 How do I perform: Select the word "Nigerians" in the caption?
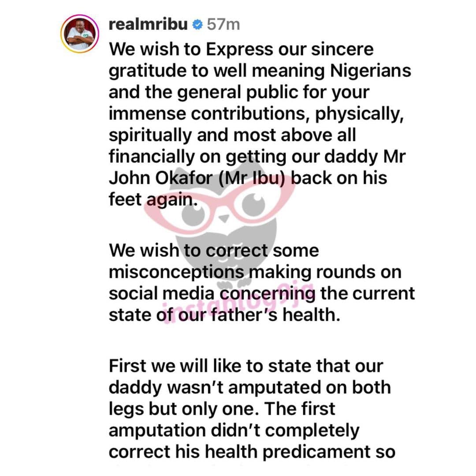[x=370, y=71]
